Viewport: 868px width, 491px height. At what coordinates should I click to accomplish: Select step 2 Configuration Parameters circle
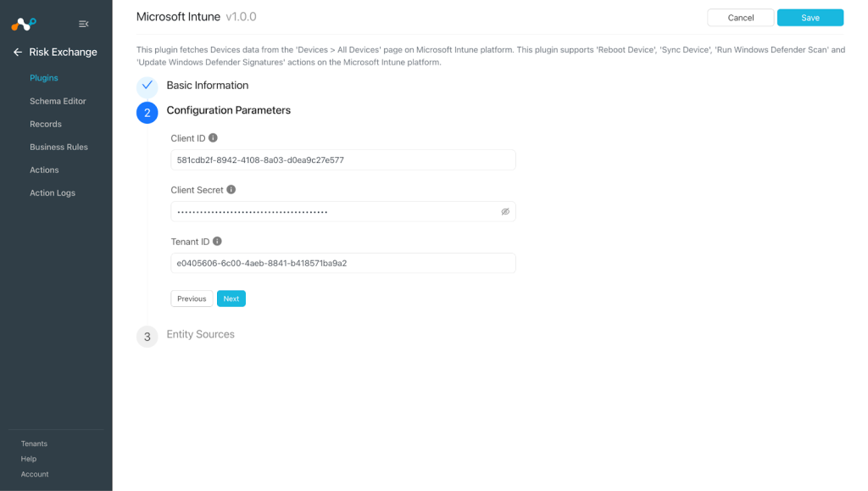[147, 113]
